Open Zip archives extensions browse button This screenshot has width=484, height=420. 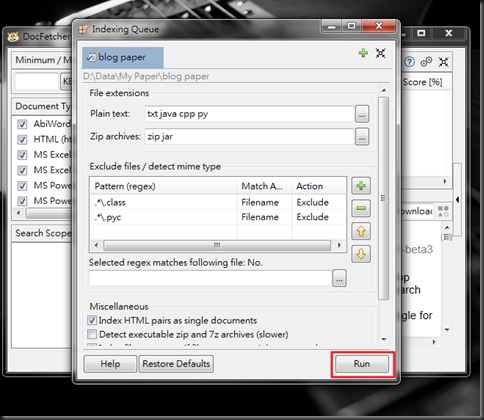[x=362, y=137]
